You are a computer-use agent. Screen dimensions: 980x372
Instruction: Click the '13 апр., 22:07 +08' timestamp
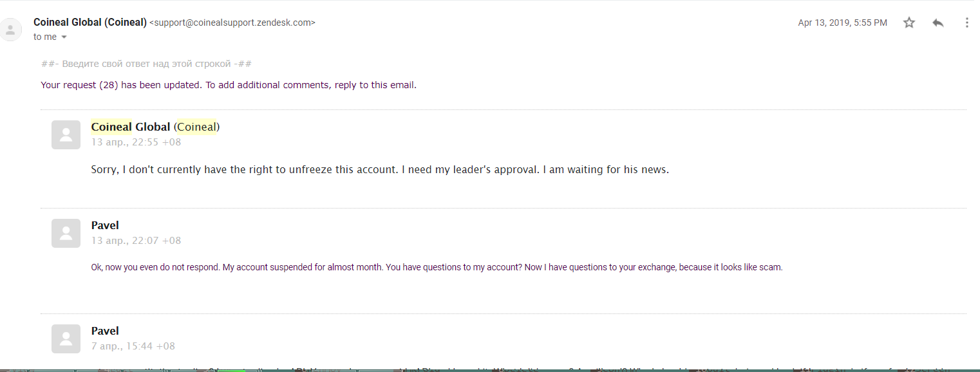click(136, 241)
